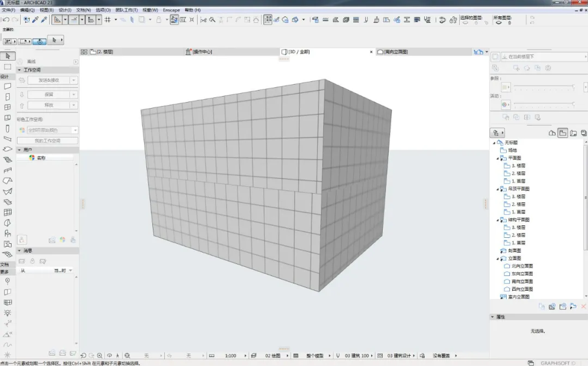Click the Undo arrow icon

tap(6, 20)
